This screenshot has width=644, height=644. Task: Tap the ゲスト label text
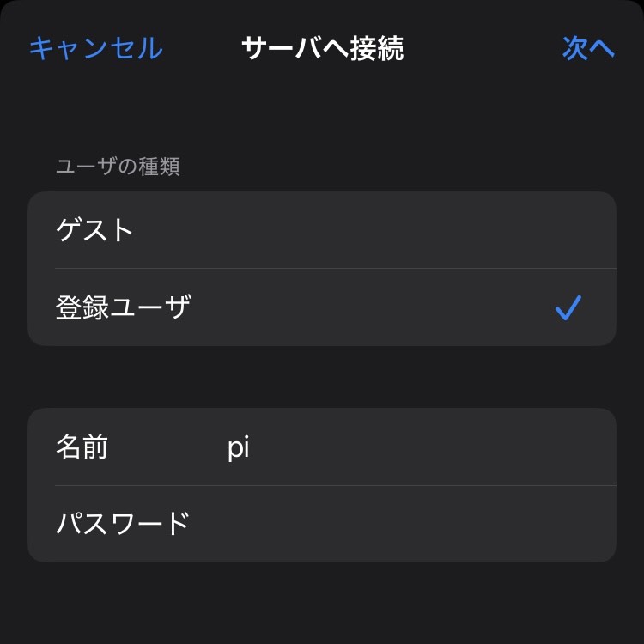pyautogui.click(x=94, y=230)
